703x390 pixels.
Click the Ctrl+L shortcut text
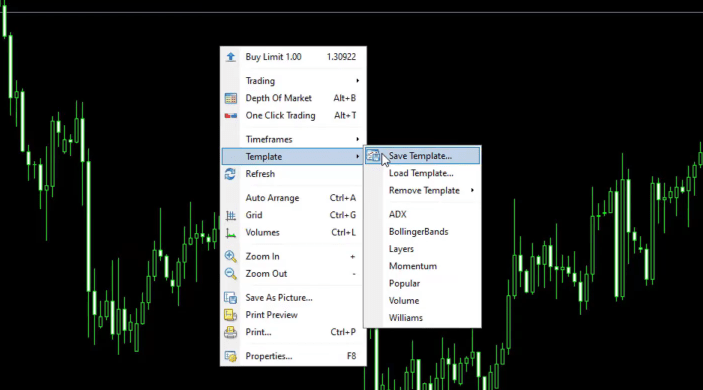(343, 233)
